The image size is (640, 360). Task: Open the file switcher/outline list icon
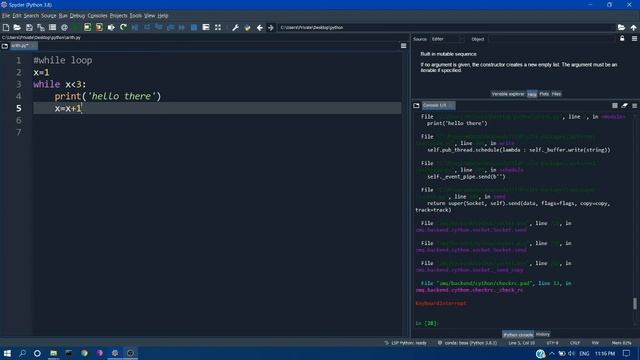pos(52,27)
